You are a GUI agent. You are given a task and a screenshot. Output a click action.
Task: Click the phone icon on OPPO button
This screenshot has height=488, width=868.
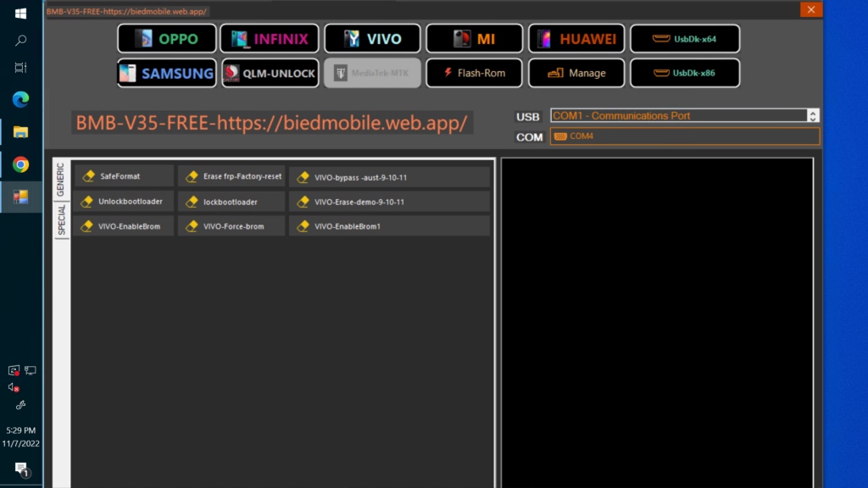[144, 39]
